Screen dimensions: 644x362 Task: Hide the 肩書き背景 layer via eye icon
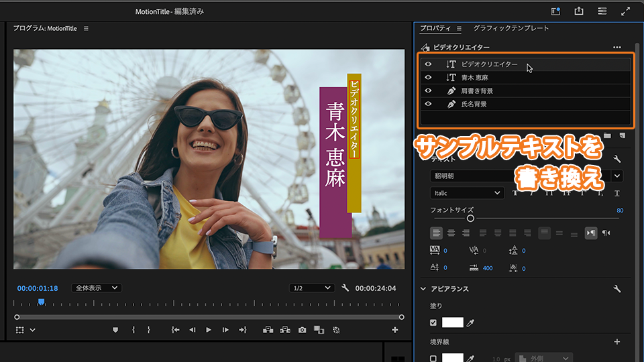428,90
